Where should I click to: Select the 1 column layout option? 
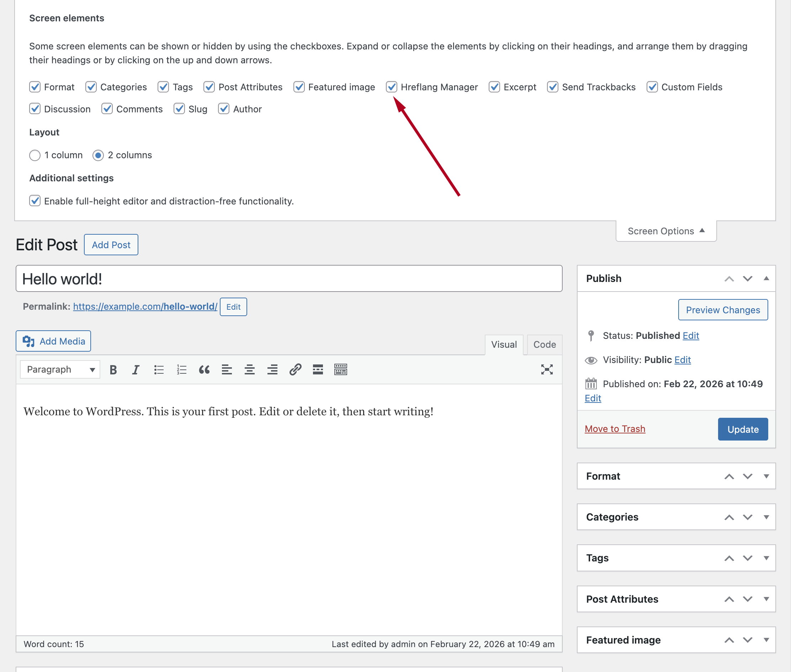34,155
